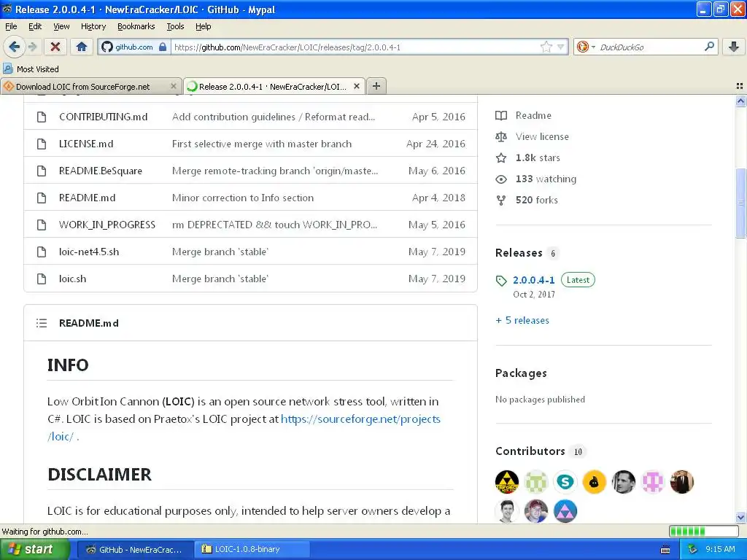
Task: Click the license scales icon
Action: click(x=500, y=136)
